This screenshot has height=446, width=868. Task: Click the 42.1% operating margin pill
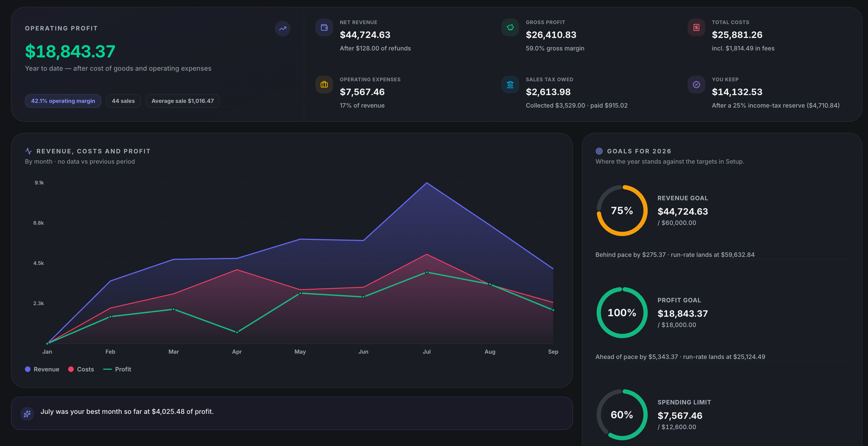pos(63,101)
